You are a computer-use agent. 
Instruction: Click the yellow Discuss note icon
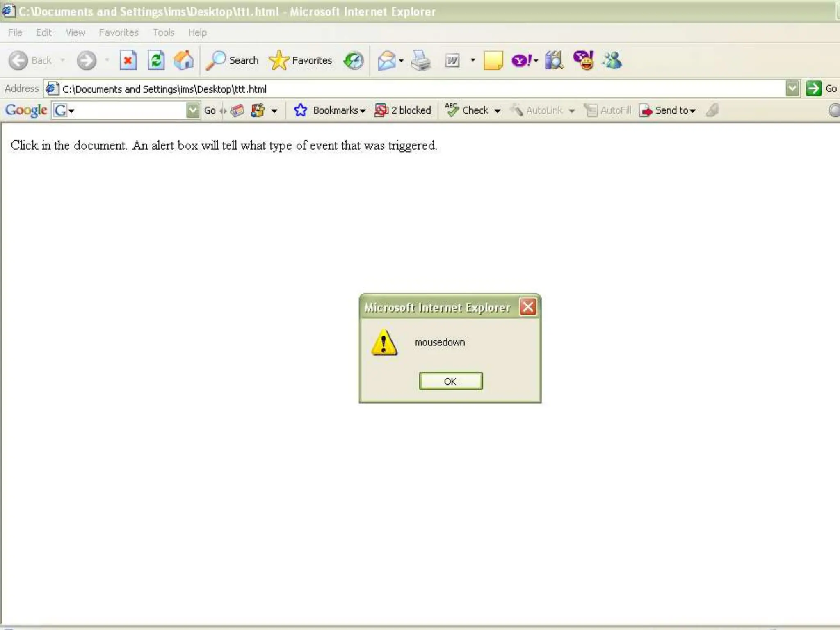(493, 61)
